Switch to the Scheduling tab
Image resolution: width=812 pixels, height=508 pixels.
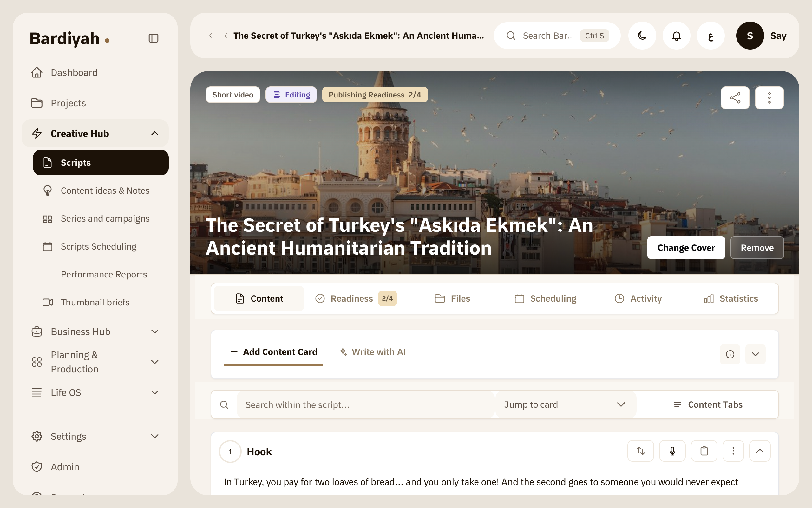pos(545,298)
